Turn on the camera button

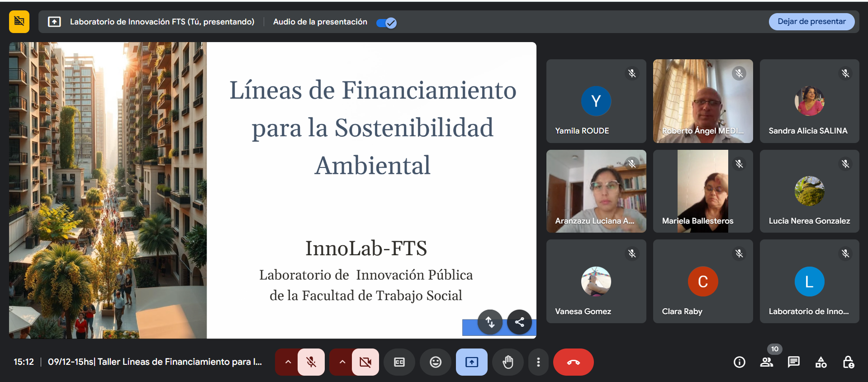tap(365, 362)
